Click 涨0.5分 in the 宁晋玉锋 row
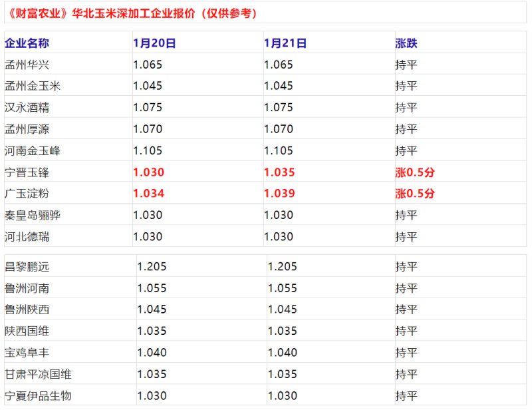 [x=415, y=172]
